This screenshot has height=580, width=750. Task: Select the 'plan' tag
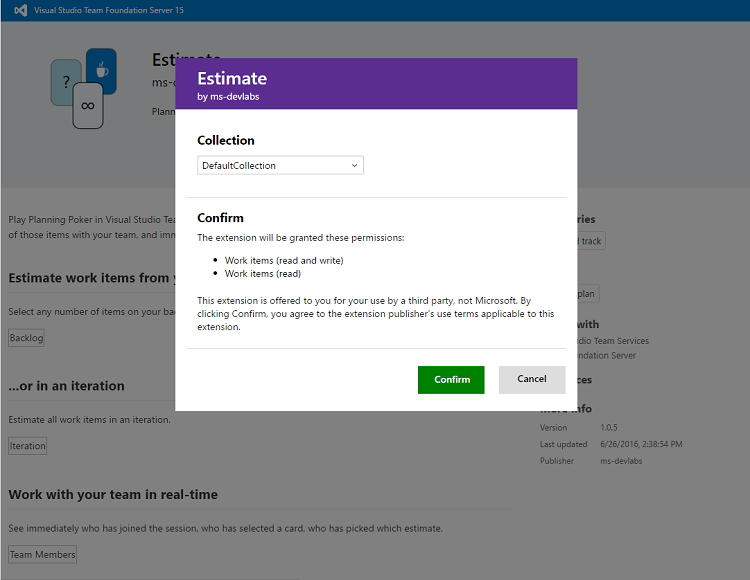[587, 294]
